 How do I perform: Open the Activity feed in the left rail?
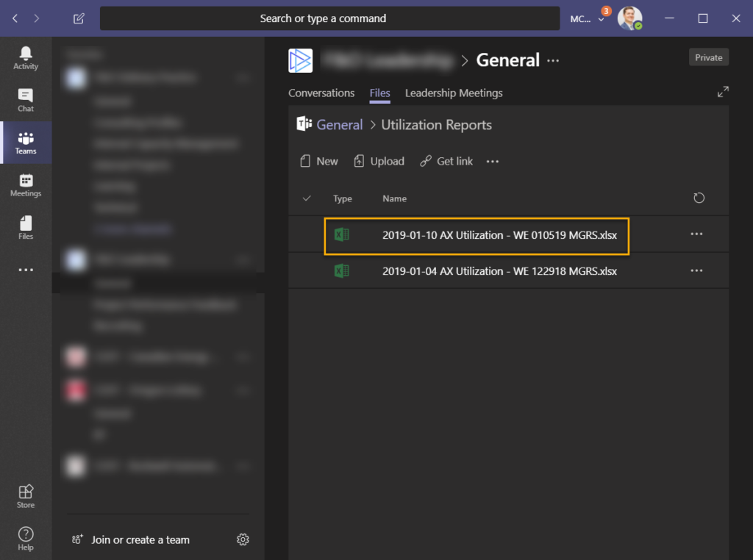[26, 58]
